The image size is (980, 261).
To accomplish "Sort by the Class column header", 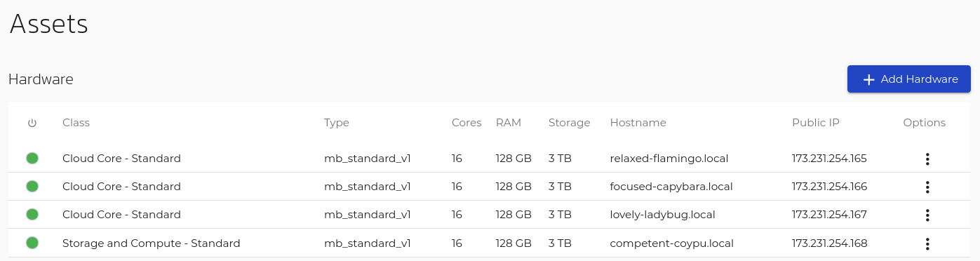I will pos(76,123).
